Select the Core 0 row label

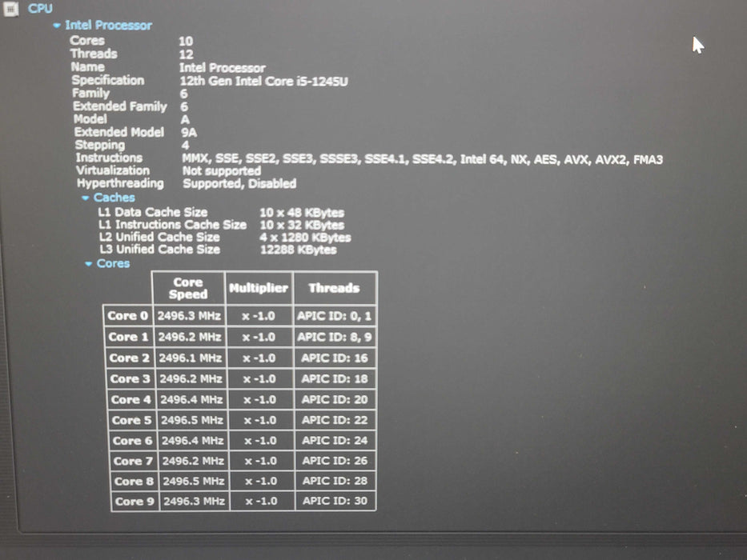[x=127, y=316]
